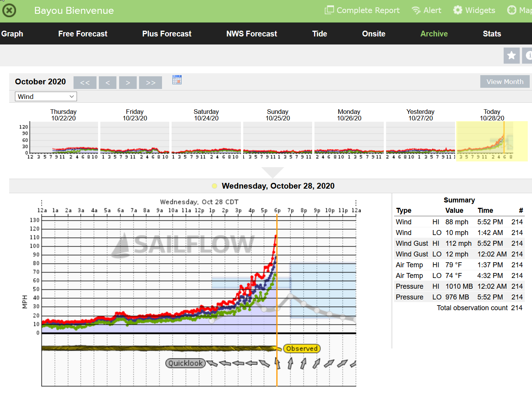Viewport: 532px width, 393px height.
Task: Click Wind HI value 88 mph
Action: pos(457,222)
